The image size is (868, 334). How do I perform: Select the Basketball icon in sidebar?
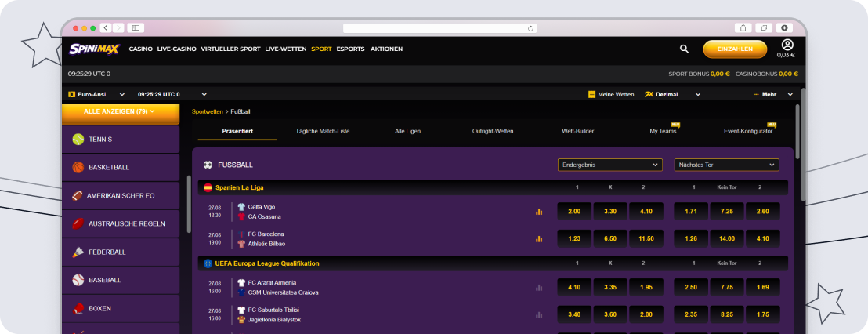tap(78, 167)
